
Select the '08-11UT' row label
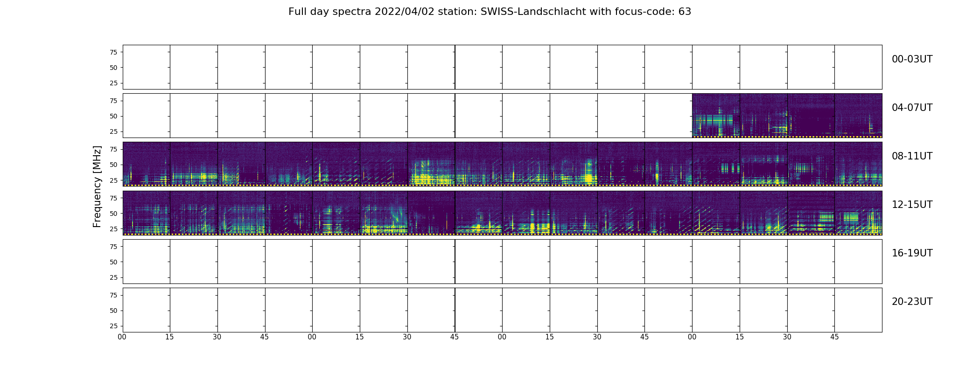point(912,156)
